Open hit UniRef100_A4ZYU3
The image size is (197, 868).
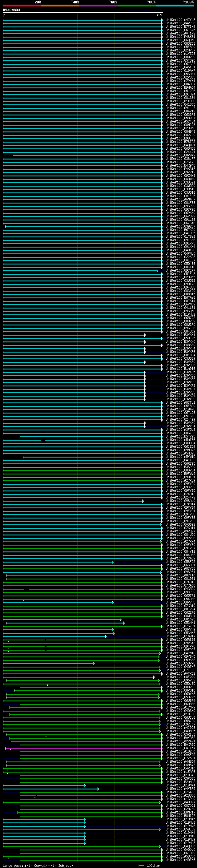click(x=180, y=20)
